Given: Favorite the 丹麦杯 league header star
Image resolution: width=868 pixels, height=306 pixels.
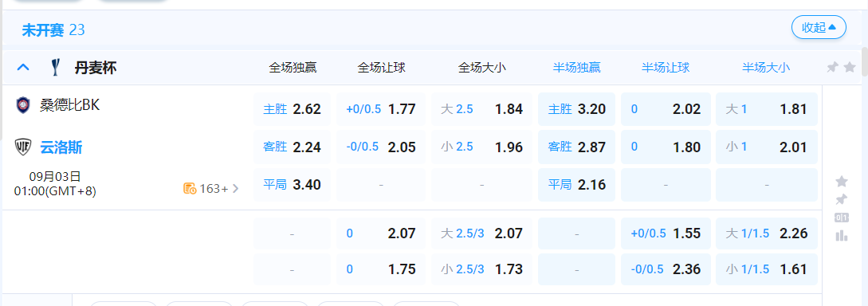Looking at the screenshot, I should pos(850,68).
